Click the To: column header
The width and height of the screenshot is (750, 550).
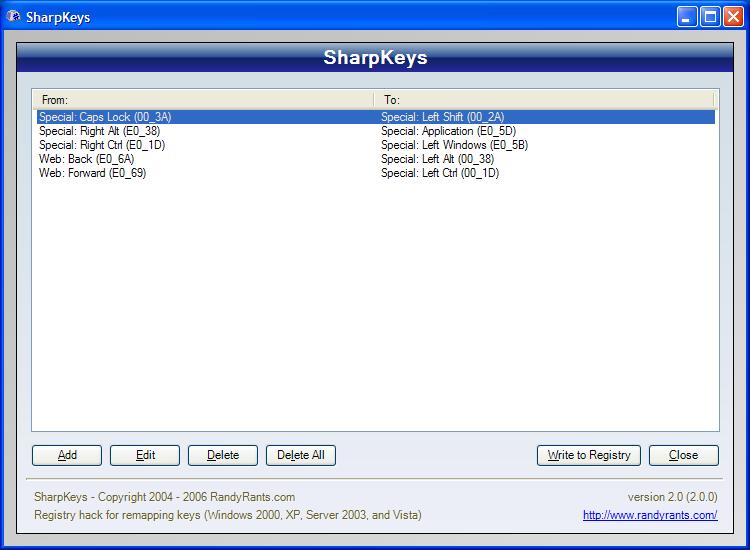(x=544, y=99)
